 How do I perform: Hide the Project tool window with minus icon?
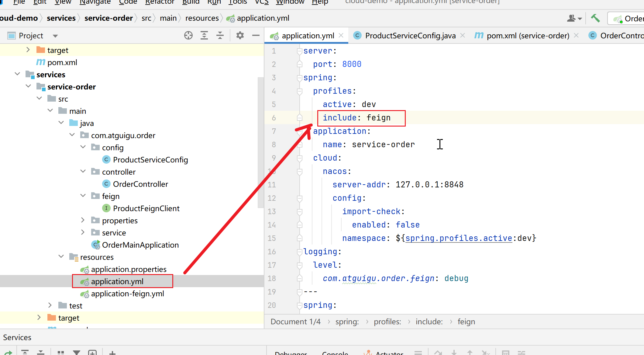point(256,36)
